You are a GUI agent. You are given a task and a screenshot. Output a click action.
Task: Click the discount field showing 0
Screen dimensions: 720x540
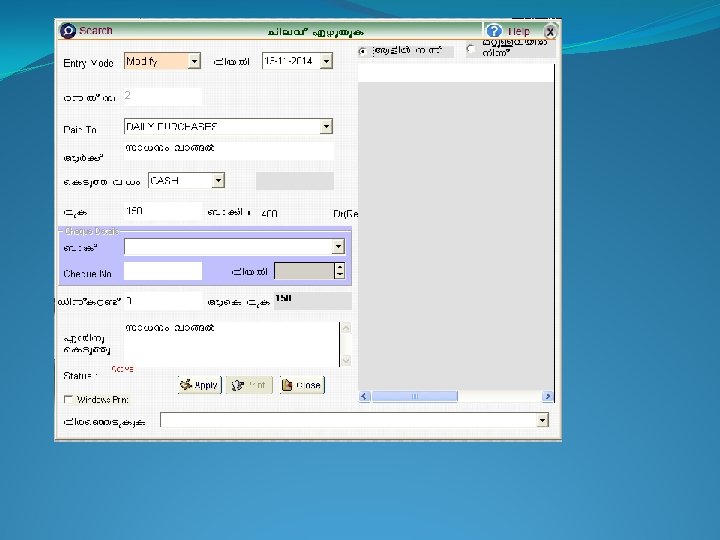[163, 301]
